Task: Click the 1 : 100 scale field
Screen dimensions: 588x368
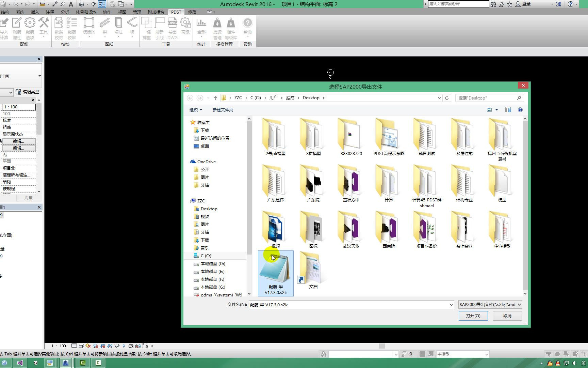Action: click(x=19, y=107)
